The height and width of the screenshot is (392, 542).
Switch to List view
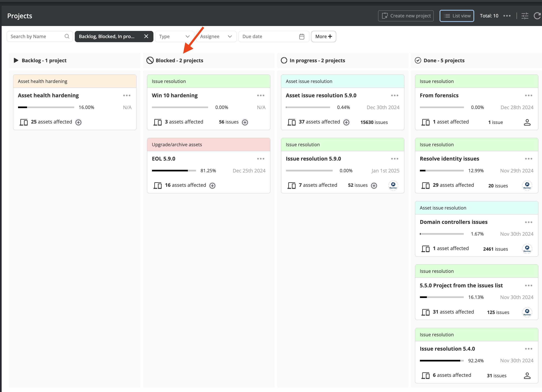[x=457, y=16]
